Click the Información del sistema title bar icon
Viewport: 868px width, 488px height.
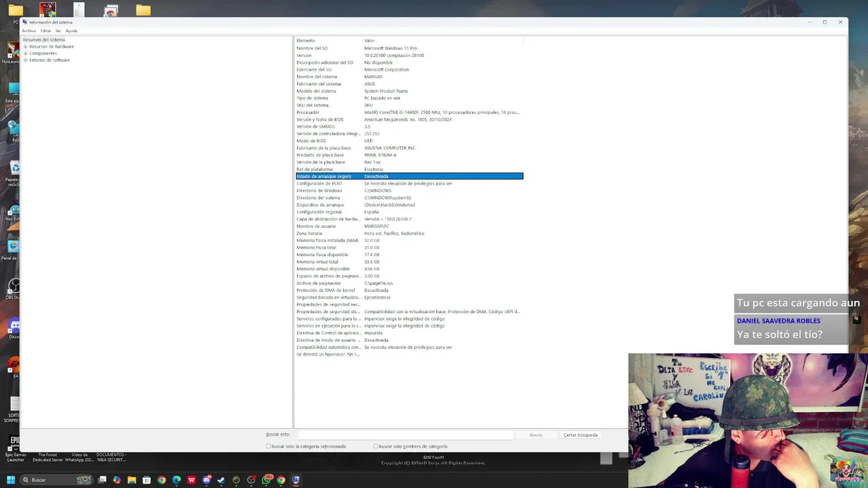pos(25,22)
